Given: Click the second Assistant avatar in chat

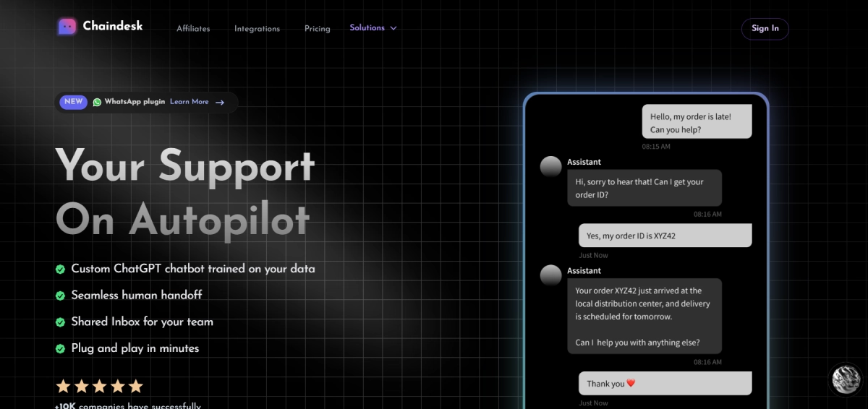Looking at the screenshot, I should (x=551, y=275).
